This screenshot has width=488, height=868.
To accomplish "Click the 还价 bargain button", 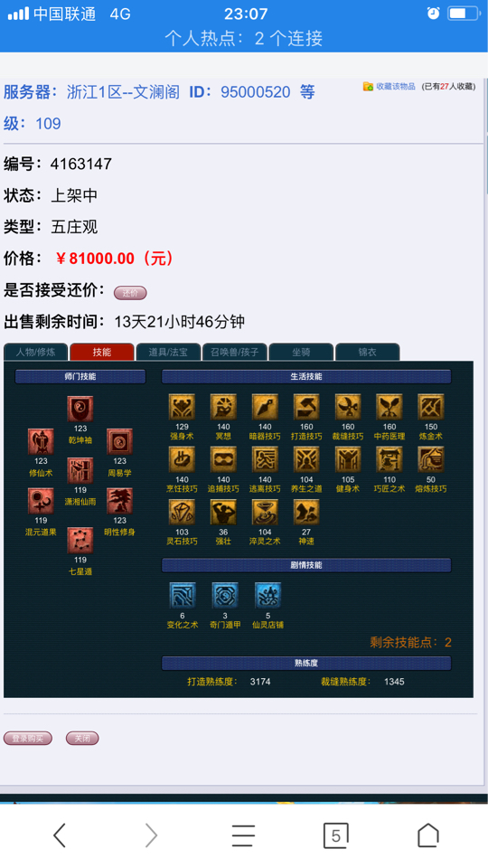I will 130,293.
